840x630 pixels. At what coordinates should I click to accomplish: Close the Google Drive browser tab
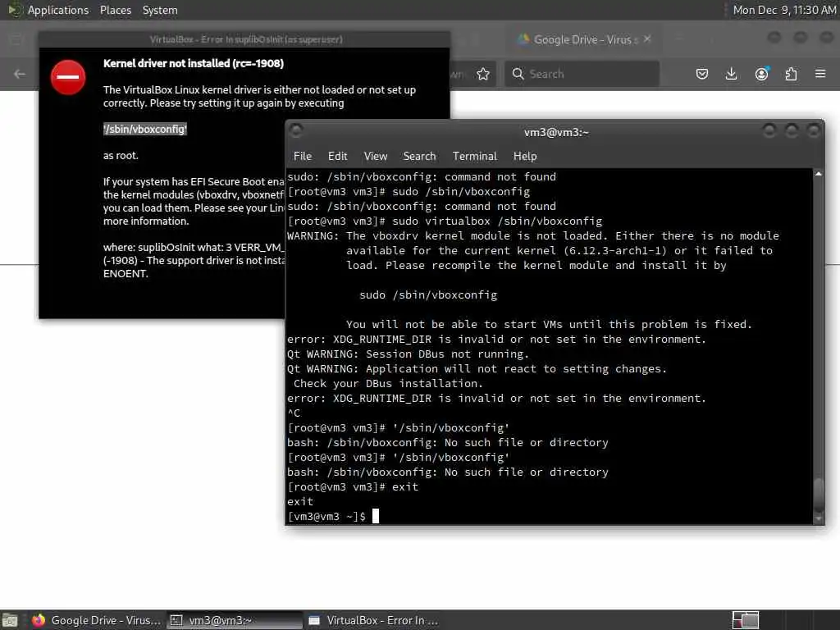(647, 39)
